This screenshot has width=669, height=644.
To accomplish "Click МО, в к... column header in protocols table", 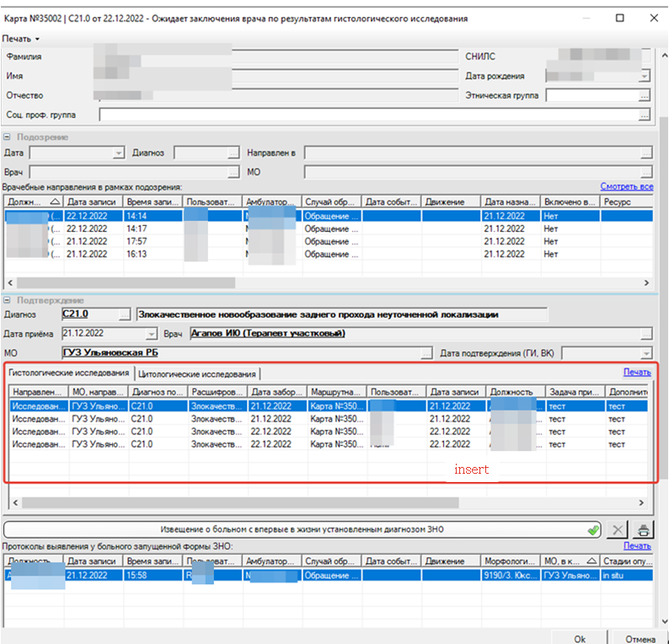I will pos(570,561).
